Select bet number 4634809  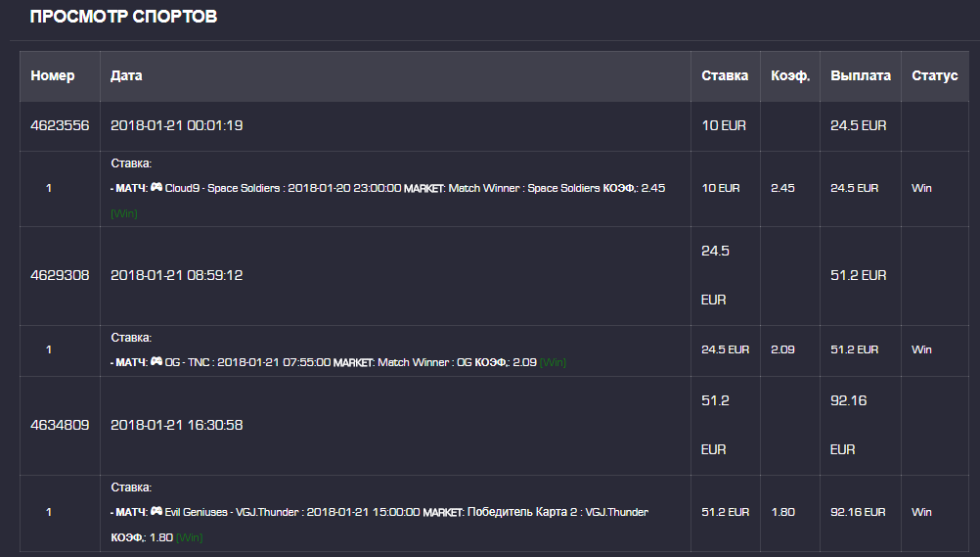(60, 425)
